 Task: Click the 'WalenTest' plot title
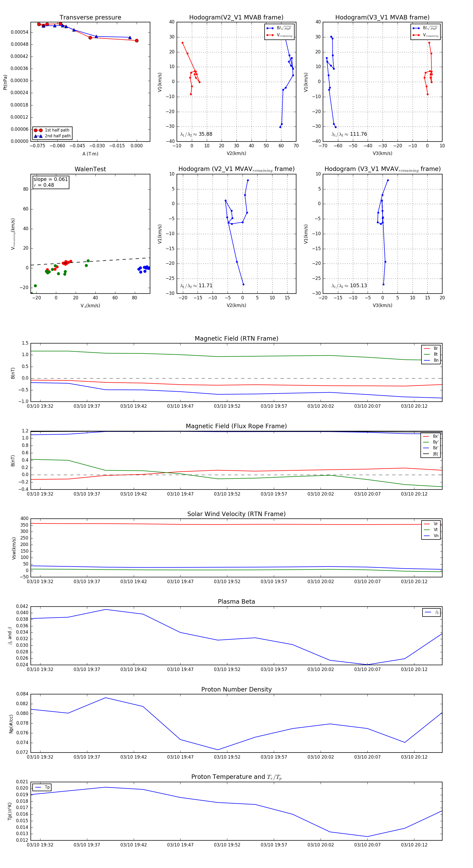tap(90, 169)
